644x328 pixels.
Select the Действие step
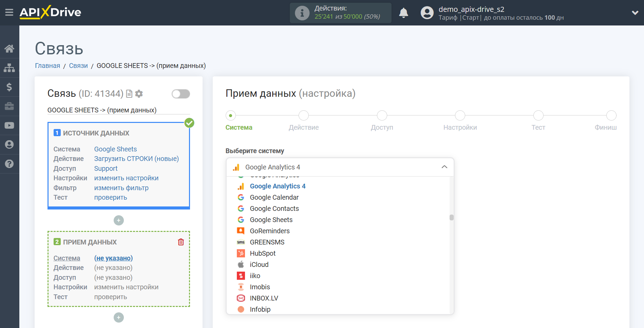(304, 115)
